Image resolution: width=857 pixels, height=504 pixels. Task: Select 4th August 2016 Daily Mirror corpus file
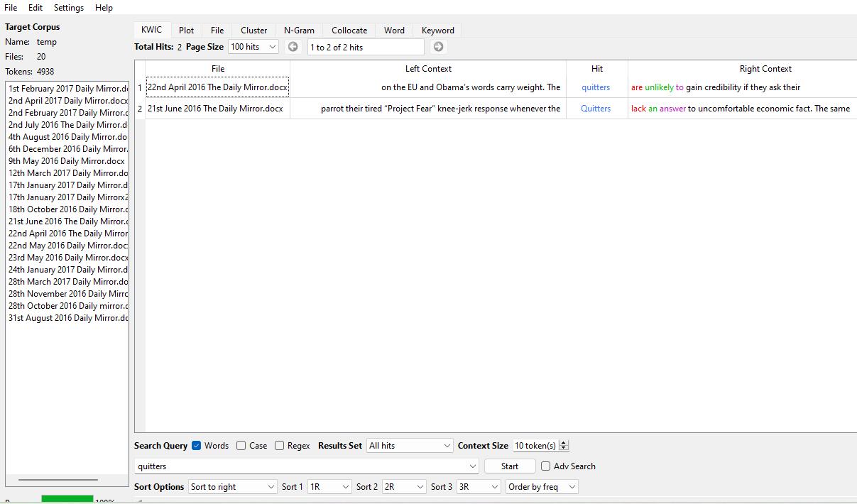click(67, 137)
